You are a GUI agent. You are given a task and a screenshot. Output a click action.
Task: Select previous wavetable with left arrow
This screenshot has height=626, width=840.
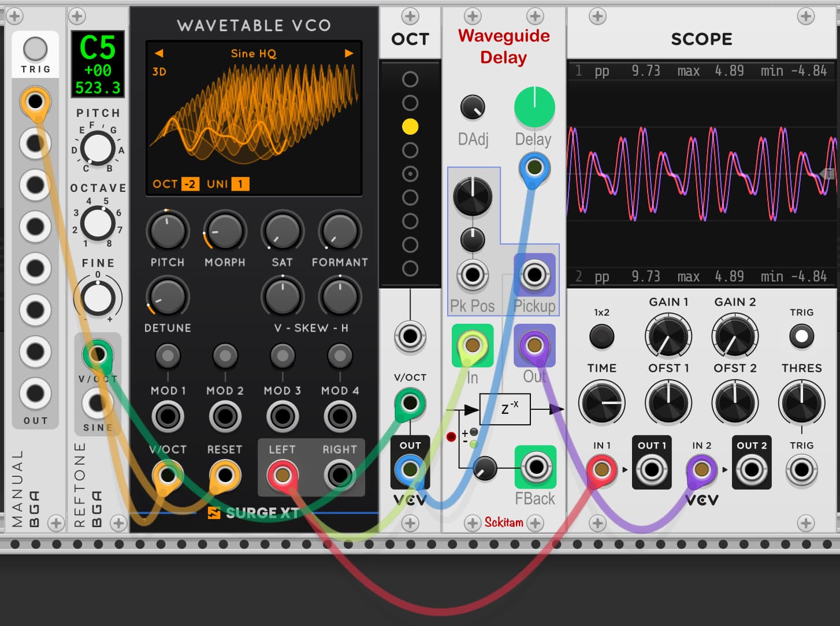tap(159, 53)
